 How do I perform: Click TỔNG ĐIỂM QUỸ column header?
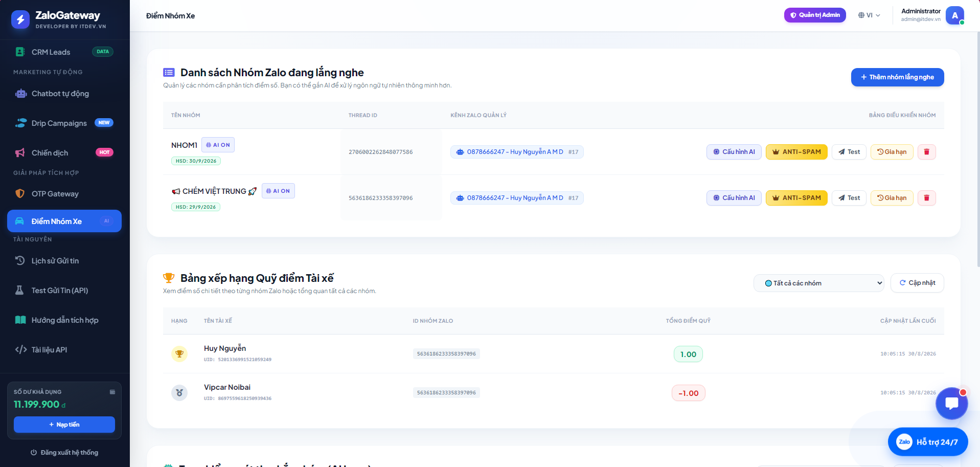[x=688, y=321]
